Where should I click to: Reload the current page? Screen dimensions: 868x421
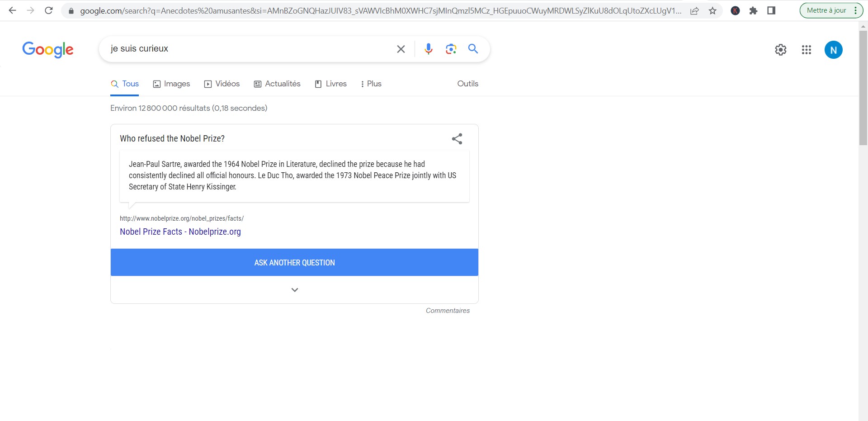[49, 10]
